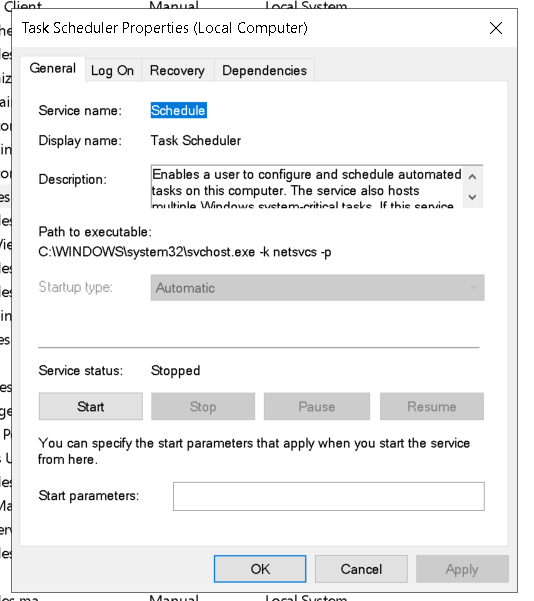
Task: Close the Task Scheduler Properties dialog
Action: click(x=496, y=28)
